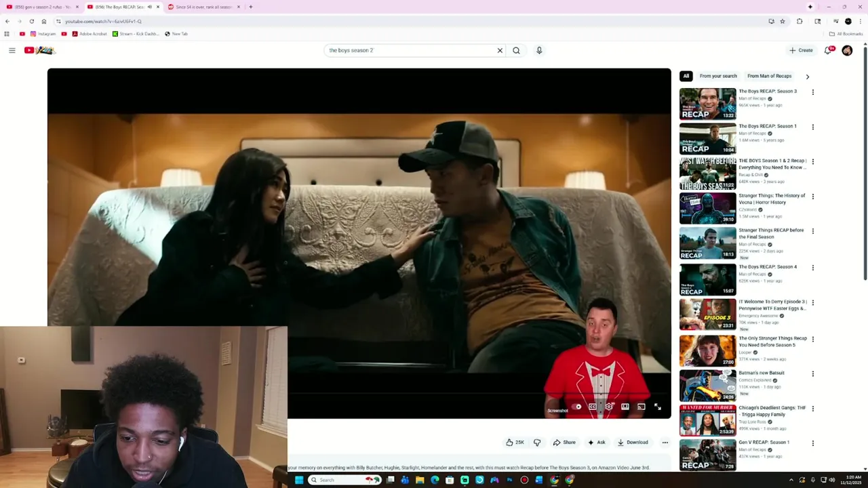Image resolution: width=868 pixels, height=488 pixels.
Task: Open options for Gen V RECAP: Season 1
Action: tap(812, 443)
